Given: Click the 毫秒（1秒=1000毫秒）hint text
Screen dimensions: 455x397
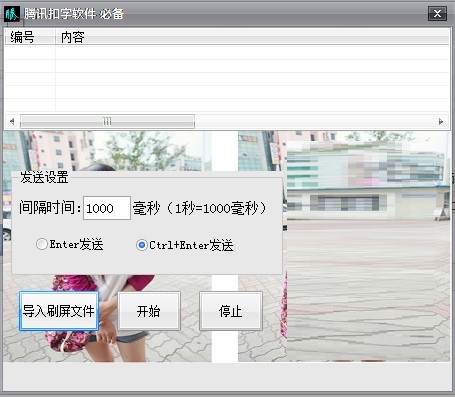Looking at the screenshot, I should (200, 208).
